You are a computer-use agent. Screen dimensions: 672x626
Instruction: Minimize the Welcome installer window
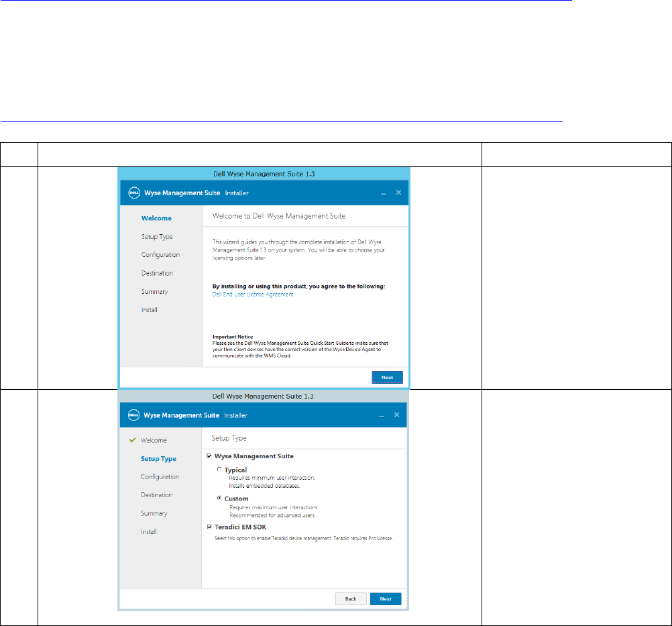click(383, 193)
